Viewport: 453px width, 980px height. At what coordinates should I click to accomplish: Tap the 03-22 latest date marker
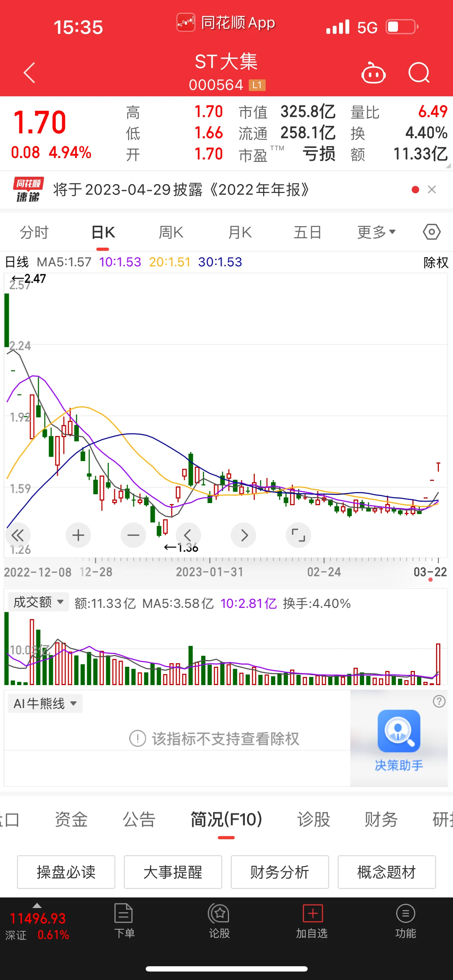coord(430,572)
